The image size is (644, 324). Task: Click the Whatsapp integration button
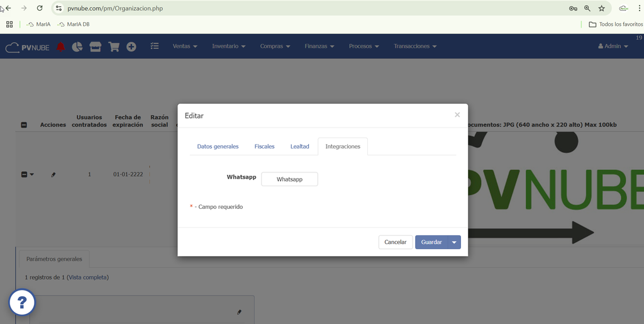tap(289, 179)
